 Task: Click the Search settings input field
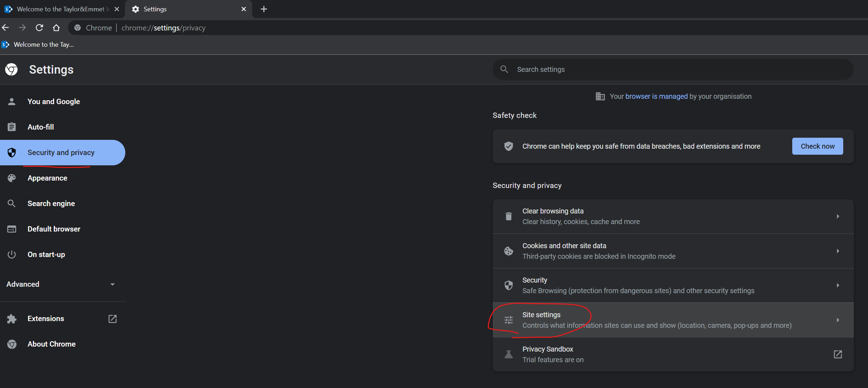click(673, 69)
